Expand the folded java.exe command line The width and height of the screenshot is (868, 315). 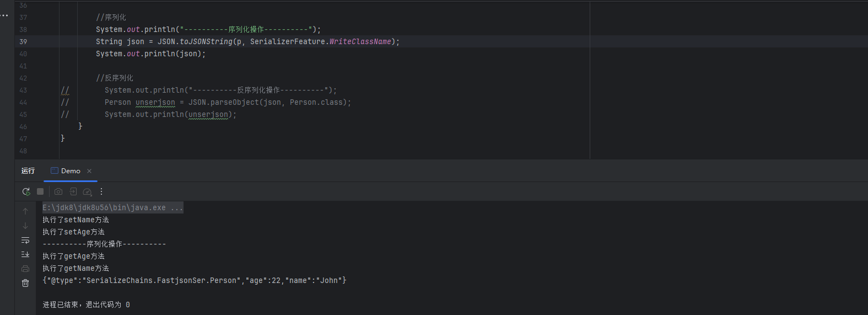[x=176, y=208]
